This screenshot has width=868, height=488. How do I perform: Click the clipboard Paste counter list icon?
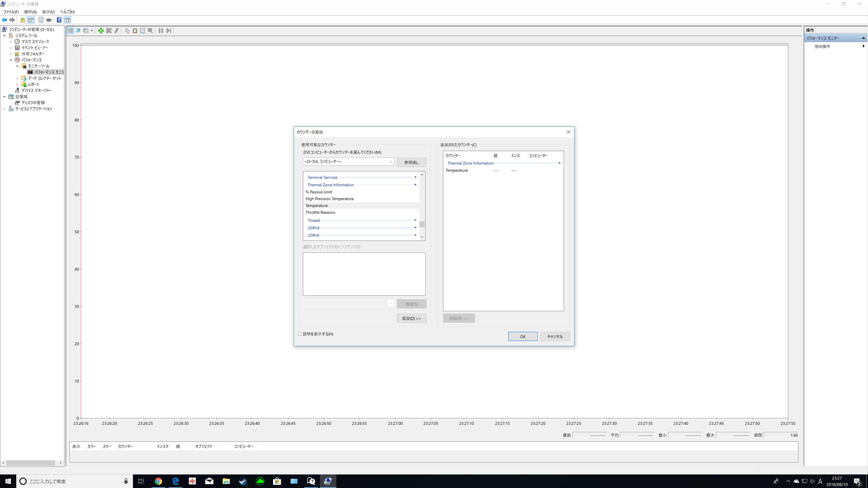[x=135, y=31]
